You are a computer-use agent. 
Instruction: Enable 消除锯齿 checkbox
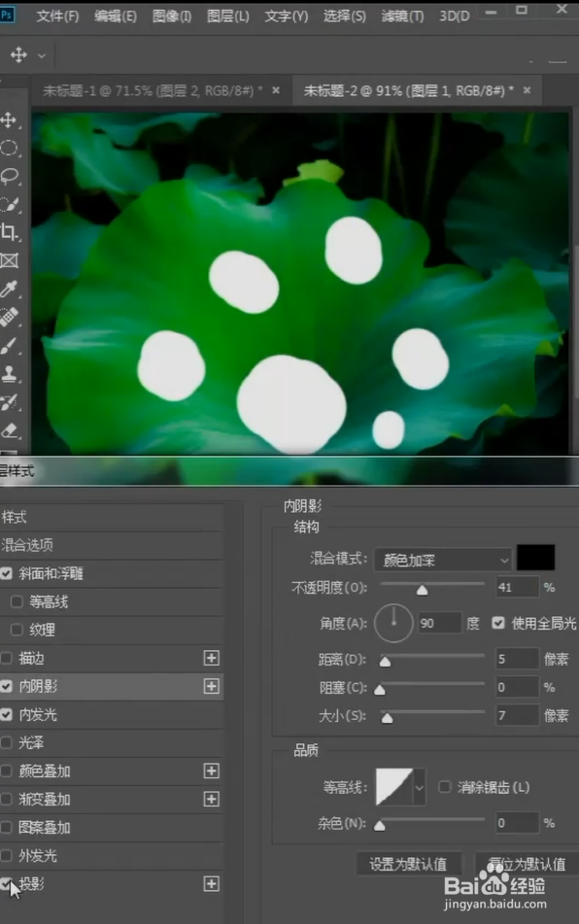445,787
